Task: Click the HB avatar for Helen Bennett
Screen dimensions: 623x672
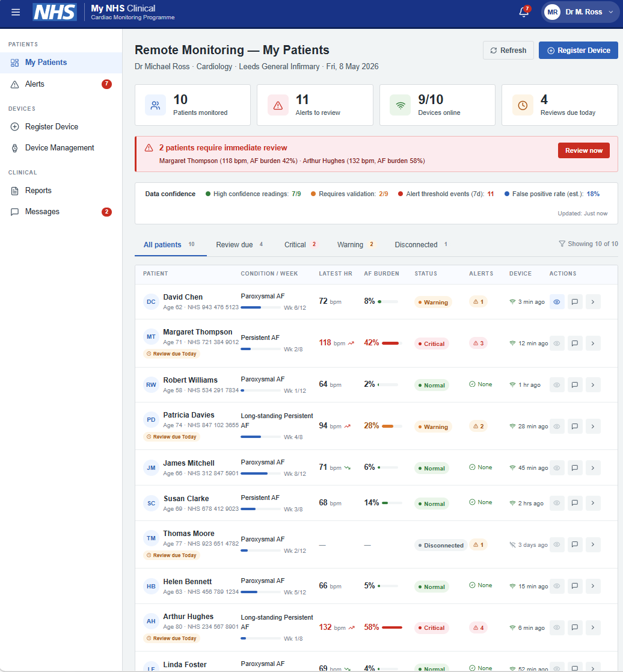Action: 152,587
